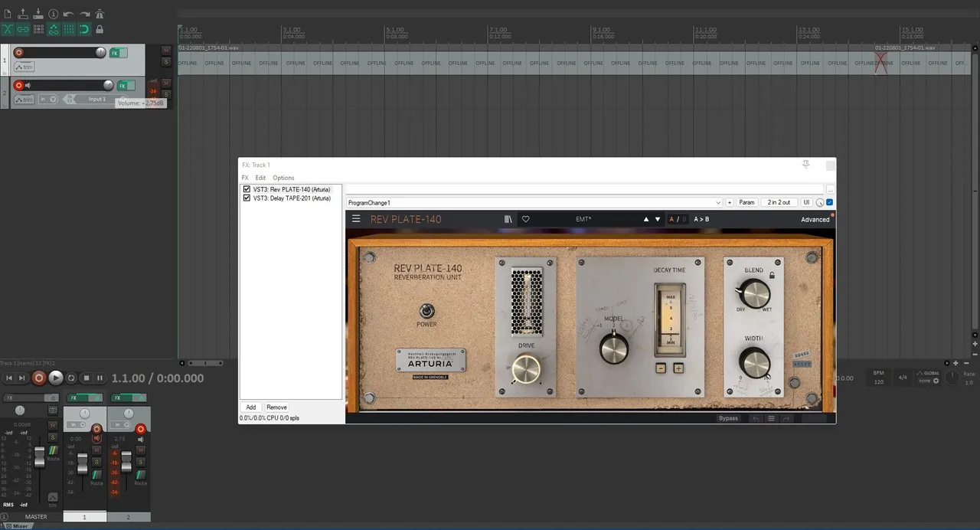Toggle record monitoring speaker on track 2 panel
Viewport: 980px width, 530px height.
(28, 86)
